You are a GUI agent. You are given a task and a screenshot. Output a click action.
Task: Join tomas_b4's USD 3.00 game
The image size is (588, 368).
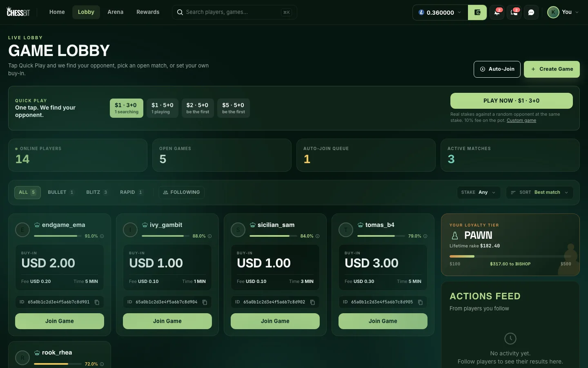[383, 321]
